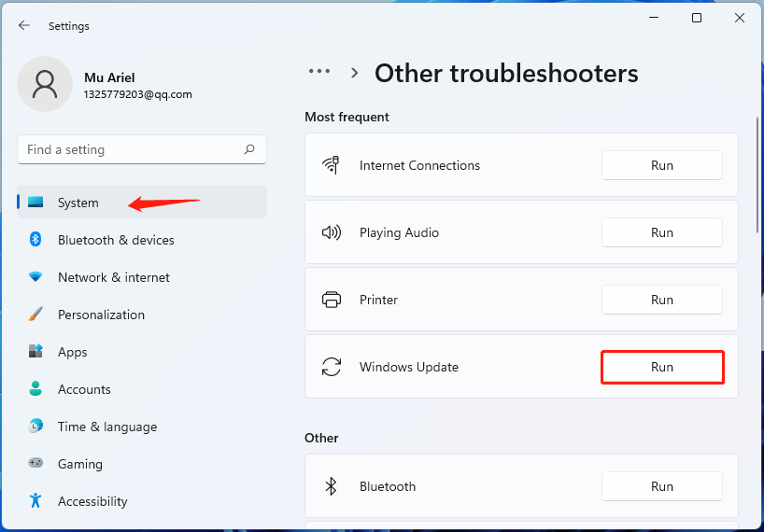The height and width of the screenshot is (532, 764).
Task: Click the Playing Audio label
Action: (399, 232)
